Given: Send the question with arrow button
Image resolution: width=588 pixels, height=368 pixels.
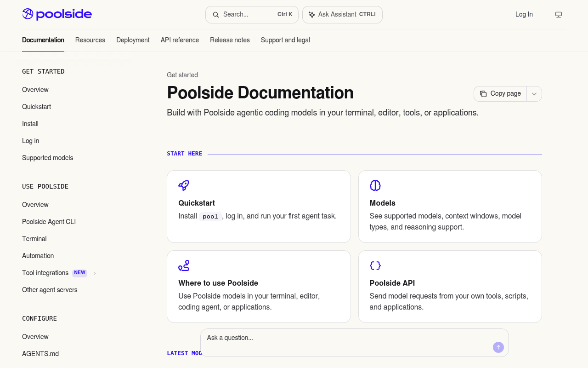Looking at the screenshot, I should point(498,347).
